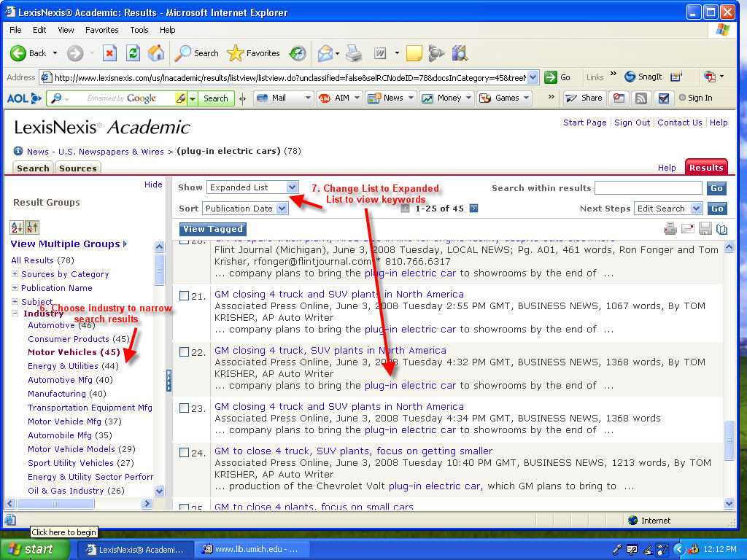The image size is (747, 560).
Task: Open the Favorites menu in menu bar
Action: click(101, 30)
